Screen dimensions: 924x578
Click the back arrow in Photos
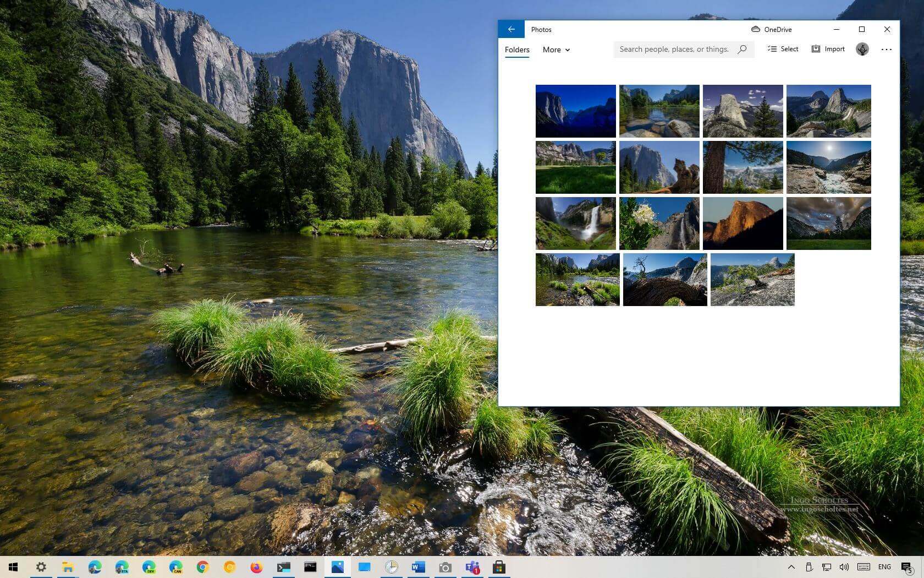511,29
